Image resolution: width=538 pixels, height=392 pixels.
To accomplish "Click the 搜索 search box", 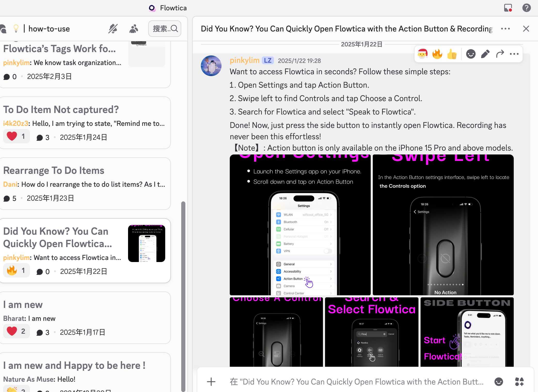I will click(165, 29).
